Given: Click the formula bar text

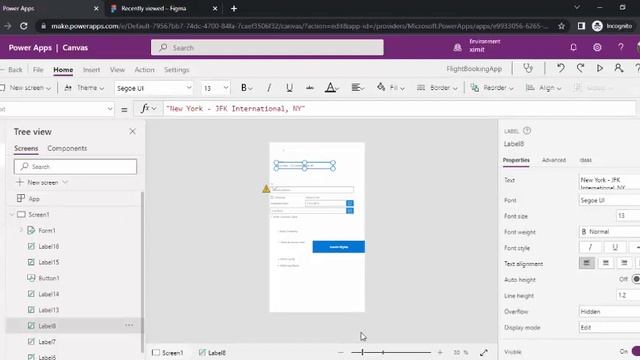Looking at the screenshot, I should [x=236, y=109].
